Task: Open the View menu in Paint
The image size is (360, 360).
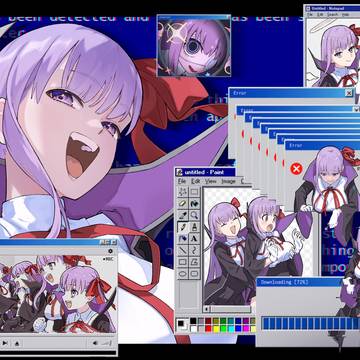Action: pos(211,181)
